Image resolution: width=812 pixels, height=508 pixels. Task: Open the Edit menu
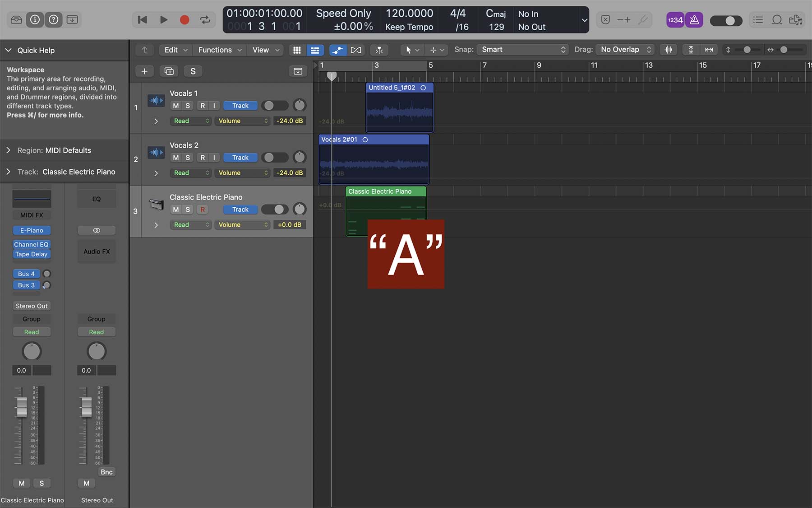(x=175, y=50)
